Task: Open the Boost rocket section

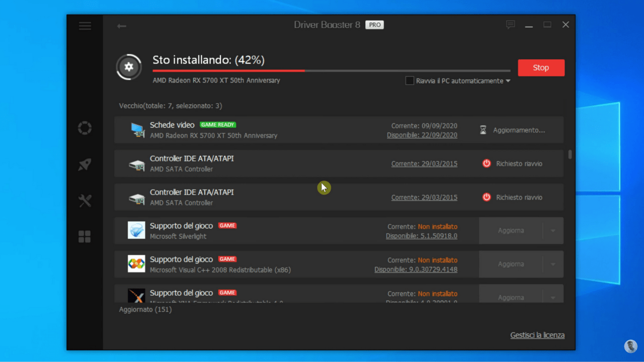Action: [x=85, y=165]
